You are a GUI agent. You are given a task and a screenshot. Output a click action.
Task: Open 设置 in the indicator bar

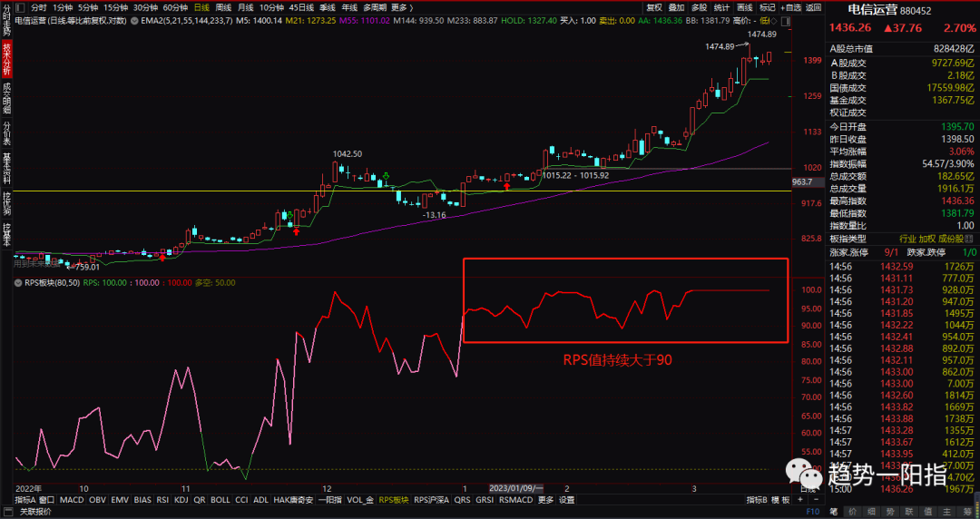(567, 500)
